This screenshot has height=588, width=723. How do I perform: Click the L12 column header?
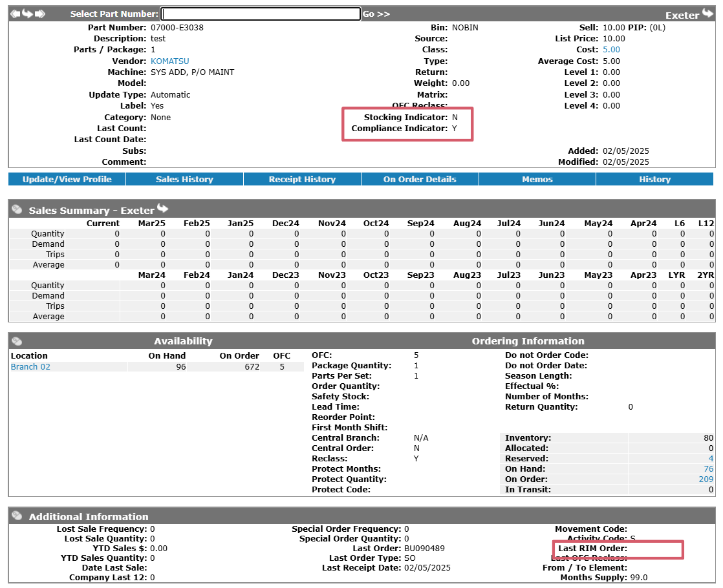coord(706,224)
